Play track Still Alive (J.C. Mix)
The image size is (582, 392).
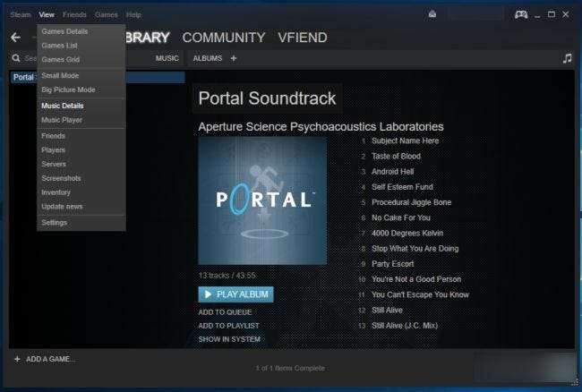pos(405,326)
